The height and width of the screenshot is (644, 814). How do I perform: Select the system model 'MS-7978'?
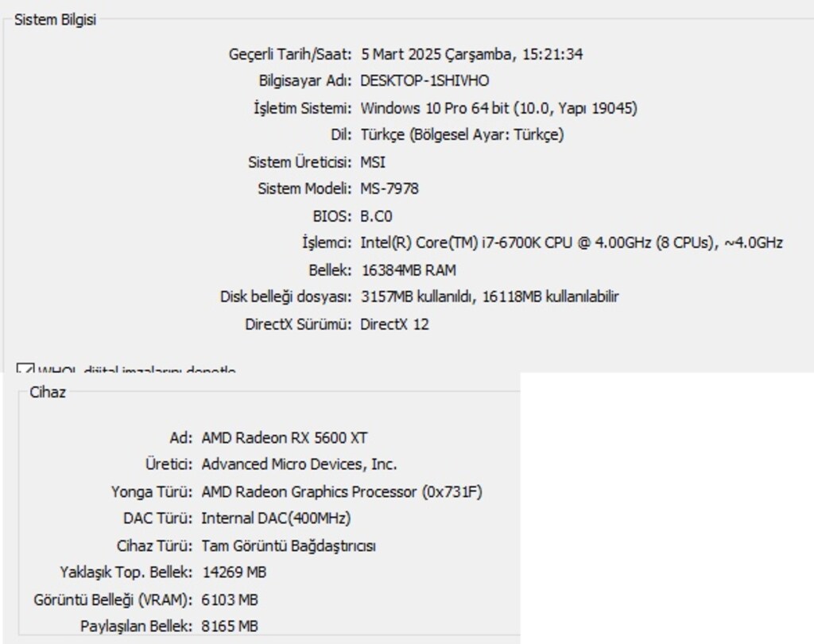(x=390, y=188)
